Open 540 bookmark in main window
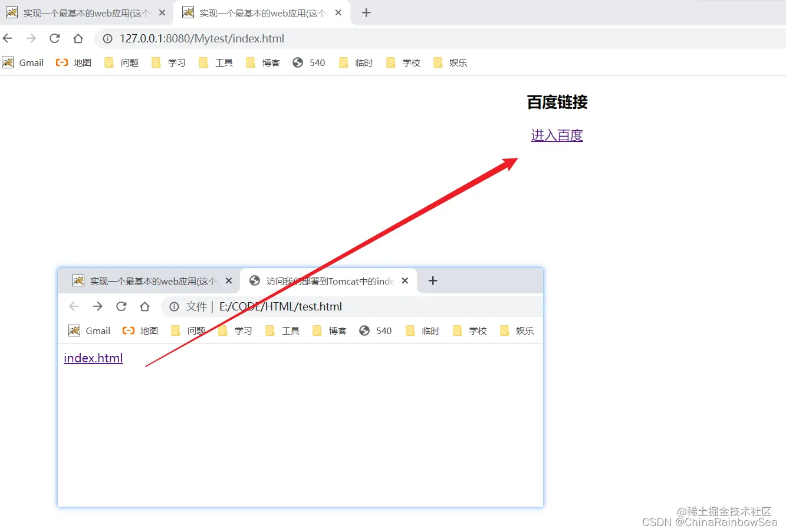The width and height of the screenshot is (786, 532). pos(309,62)
